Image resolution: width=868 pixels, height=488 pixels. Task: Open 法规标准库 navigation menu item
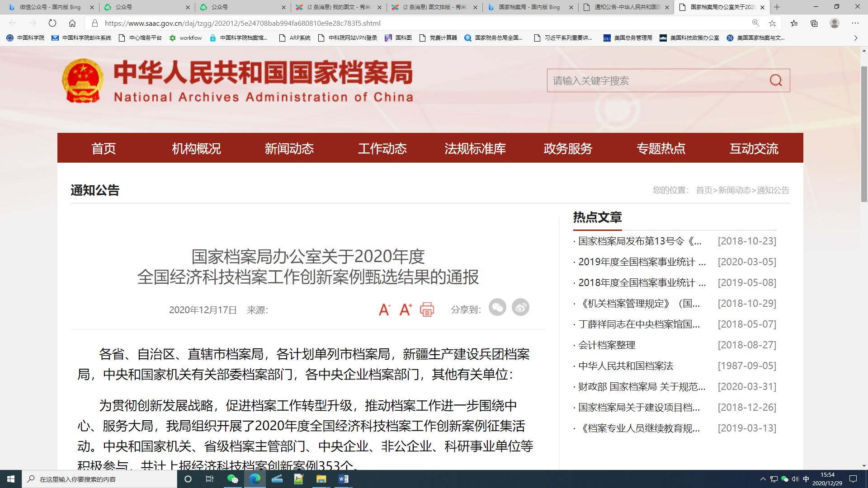(475, 148)
